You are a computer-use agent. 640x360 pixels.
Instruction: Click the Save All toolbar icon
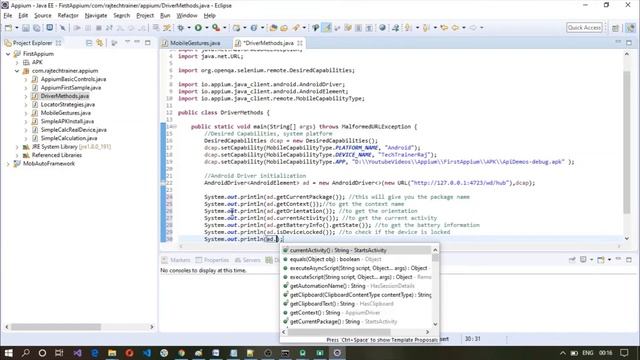(37, 28)
